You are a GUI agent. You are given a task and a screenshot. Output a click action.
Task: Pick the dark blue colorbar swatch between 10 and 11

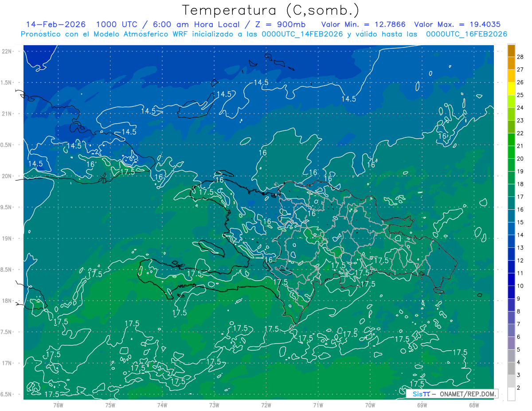[x=511, y=279]
